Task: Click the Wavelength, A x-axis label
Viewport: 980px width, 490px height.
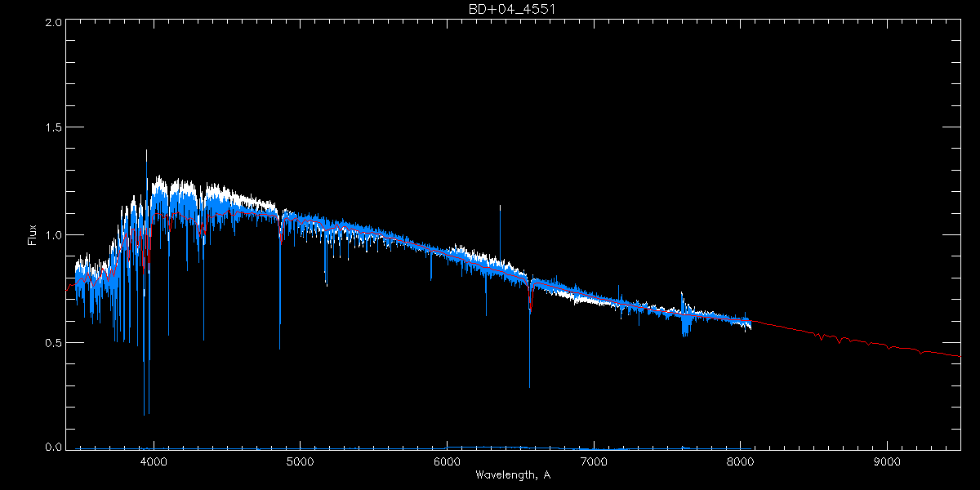Action: click(512, 475)
